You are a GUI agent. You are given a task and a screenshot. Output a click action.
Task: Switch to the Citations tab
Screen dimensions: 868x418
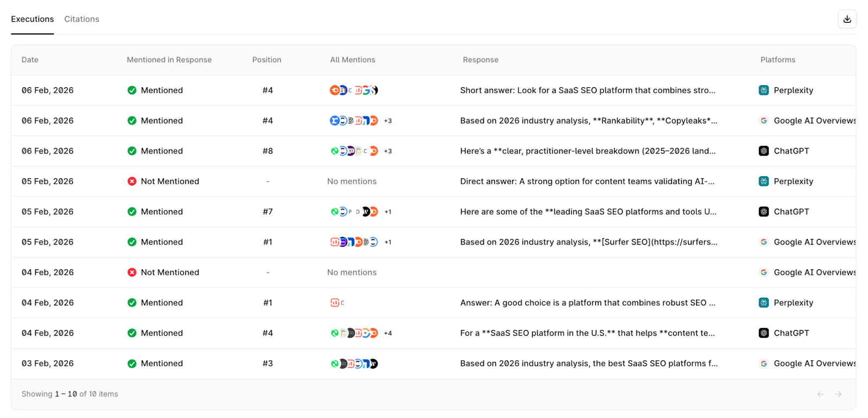coord(81,19)
